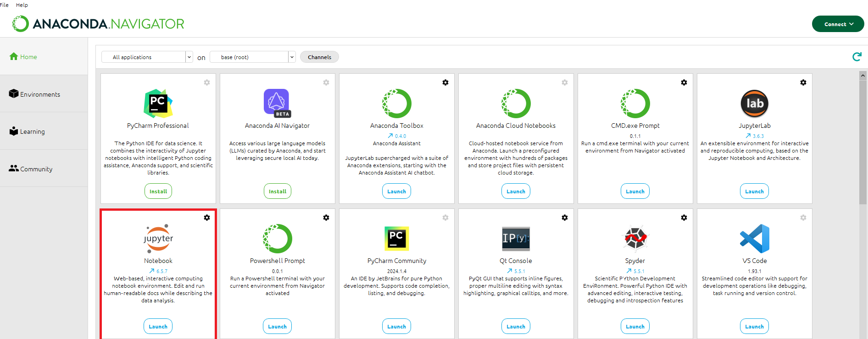Open the Connect dropdown button
Image resolution: width=868 pixels, height=339 pixels.
(838, 24)
